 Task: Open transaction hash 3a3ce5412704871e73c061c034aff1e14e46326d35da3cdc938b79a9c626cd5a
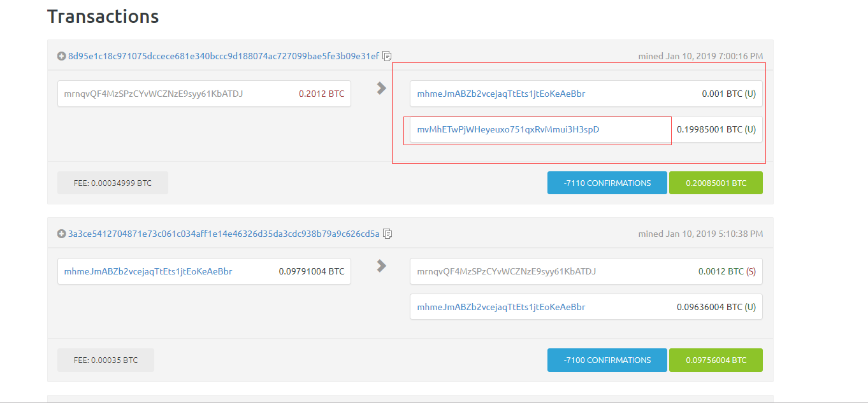tap(224, 234)
